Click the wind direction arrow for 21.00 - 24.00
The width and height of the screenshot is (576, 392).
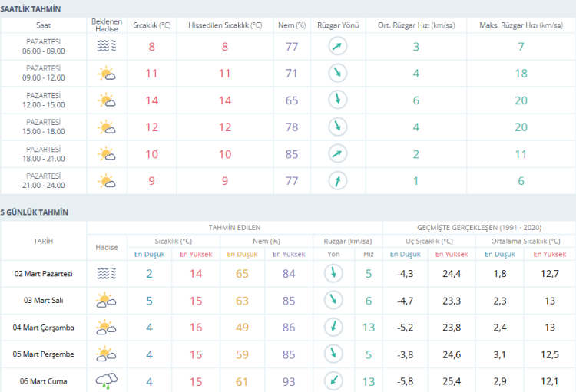click(x=337, y=181)
